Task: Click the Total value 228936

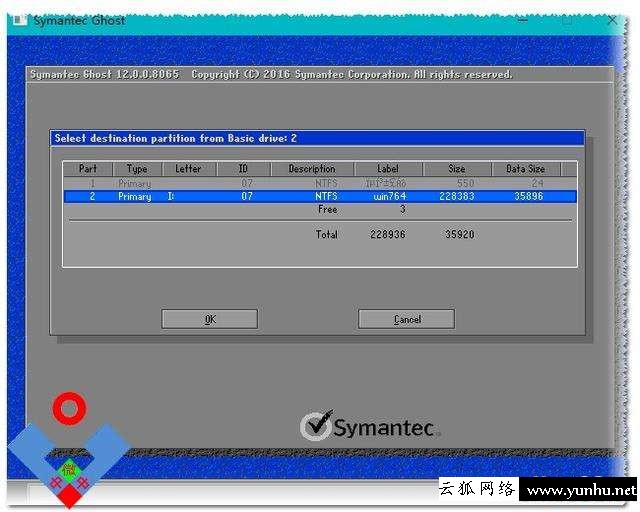Action: pos(388,234)
